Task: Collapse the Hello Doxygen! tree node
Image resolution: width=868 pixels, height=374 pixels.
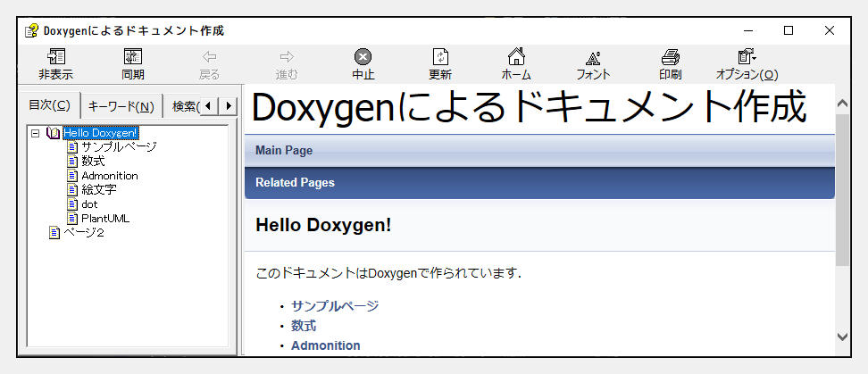Action: pyautogui.click(x=36, y=133)
